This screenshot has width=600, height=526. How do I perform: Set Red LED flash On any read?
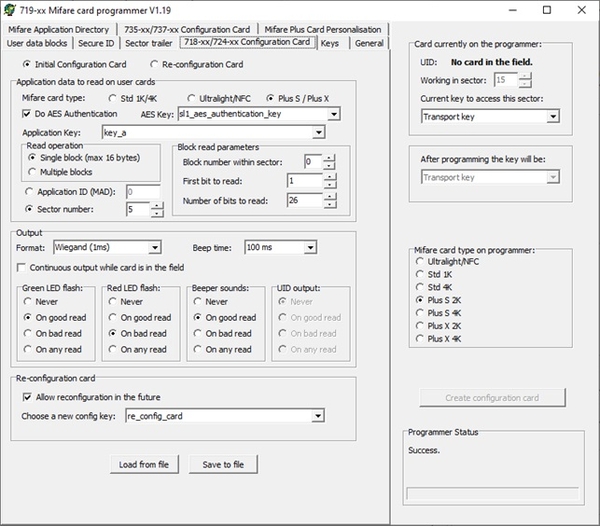(138, 349)
